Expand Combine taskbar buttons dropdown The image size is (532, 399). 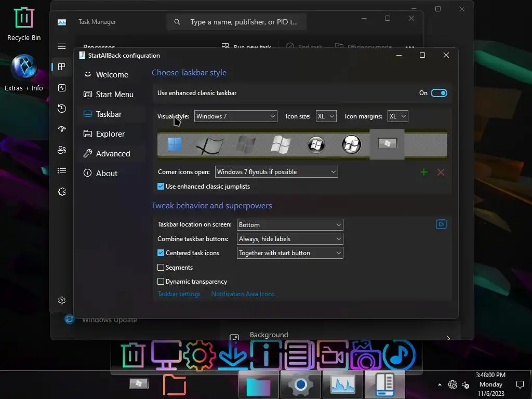pyautogui.click(x=290, y=239)
